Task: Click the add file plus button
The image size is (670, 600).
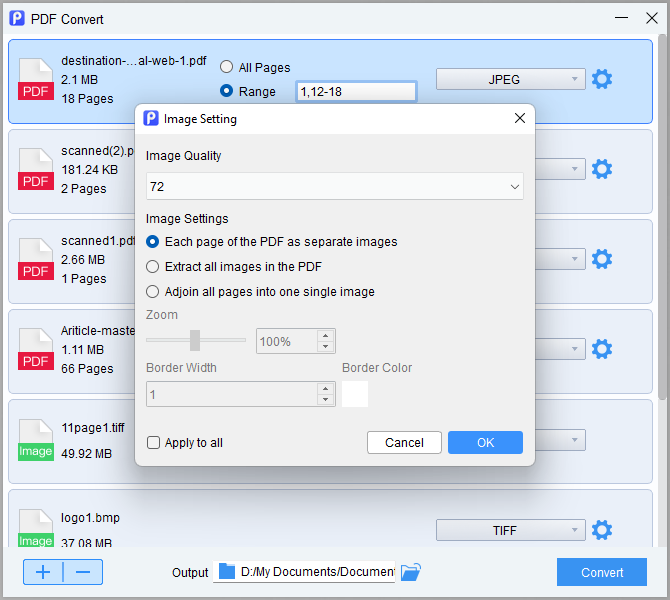Action: [43, 572]
